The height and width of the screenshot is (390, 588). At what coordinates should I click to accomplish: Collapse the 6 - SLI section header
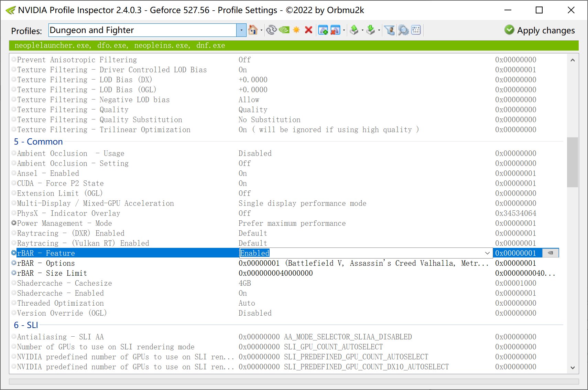(x=26, y=325)
